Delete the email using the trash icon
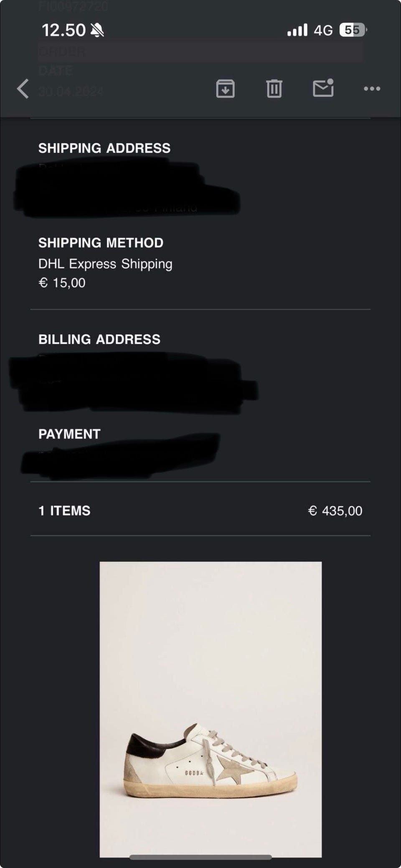Screen dimensions: 401x868 pyautogui.click(x=274, y=89)
